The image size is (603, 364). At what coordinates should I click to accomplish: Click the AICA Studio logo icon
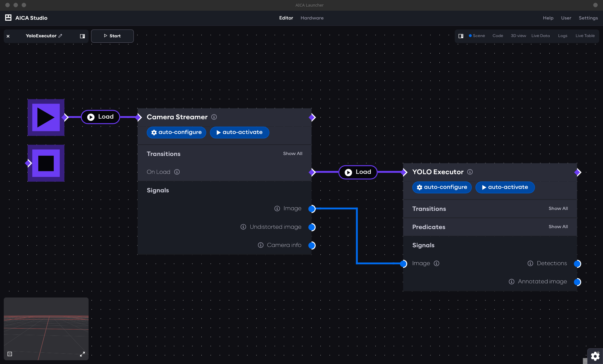(8, 18)
